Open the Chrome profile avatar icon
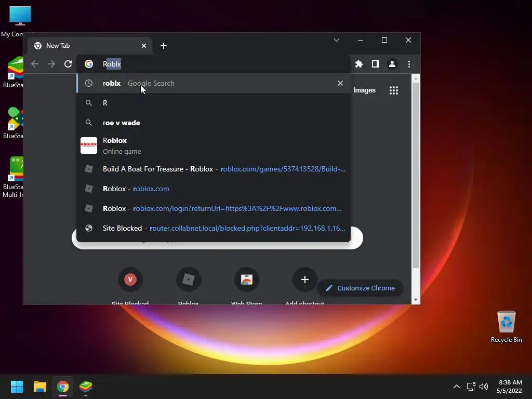This screenshot has width=532, height=399. coord(392,64)
